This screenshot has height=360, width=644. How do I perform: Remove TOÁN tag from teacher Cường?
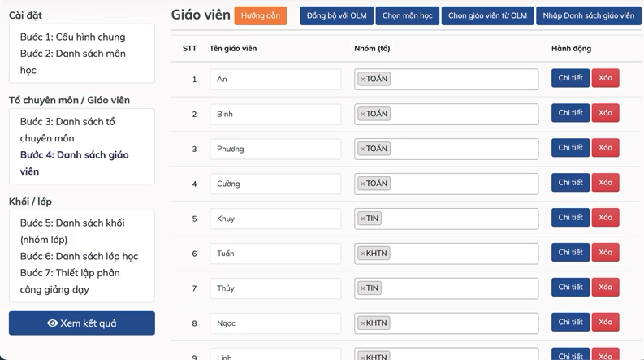coord(363,184)
